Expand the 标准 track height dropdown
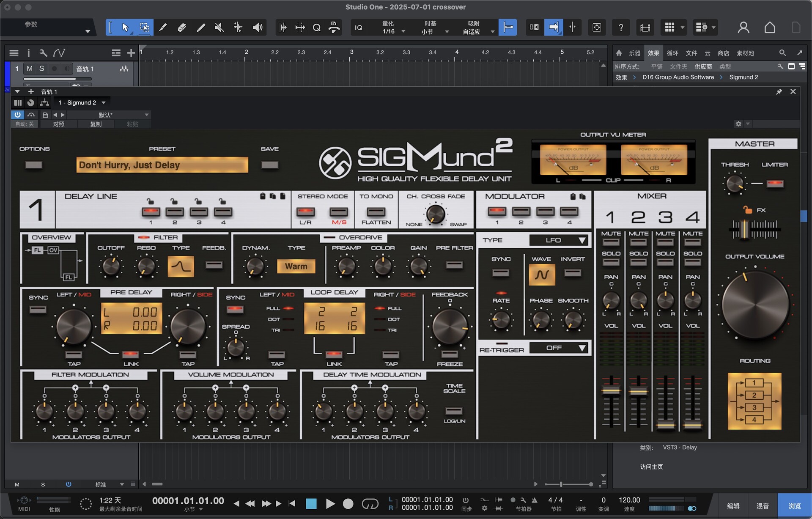Image resolution: width=812 pixels, height=519 pixels. [109, 484]
